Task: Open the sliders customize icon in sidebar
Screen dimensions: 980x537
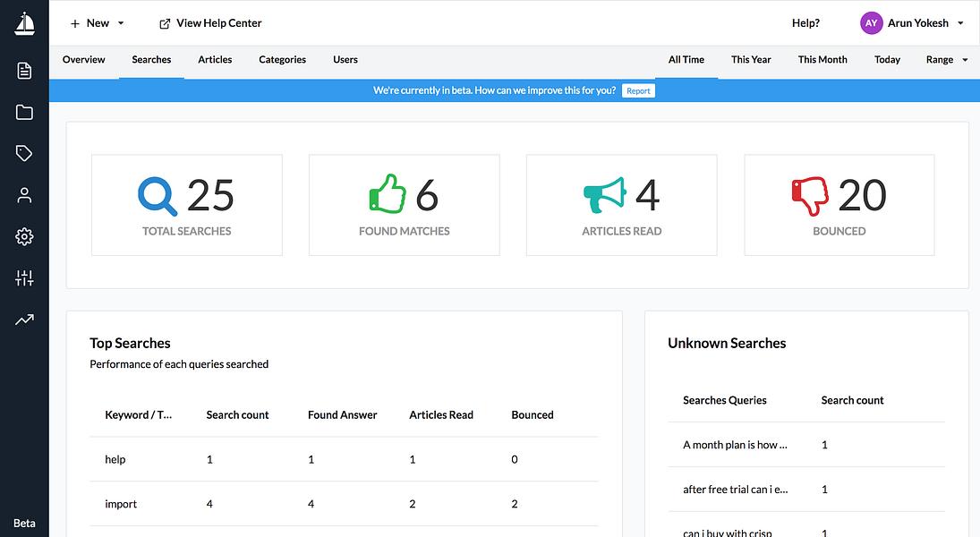Action: [x=24, y=278]
